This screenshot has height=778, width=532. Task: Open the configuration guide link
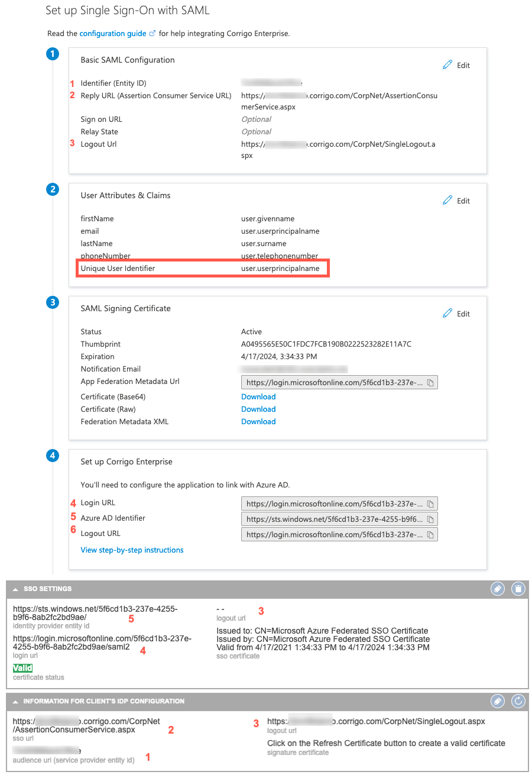[113, 34]
